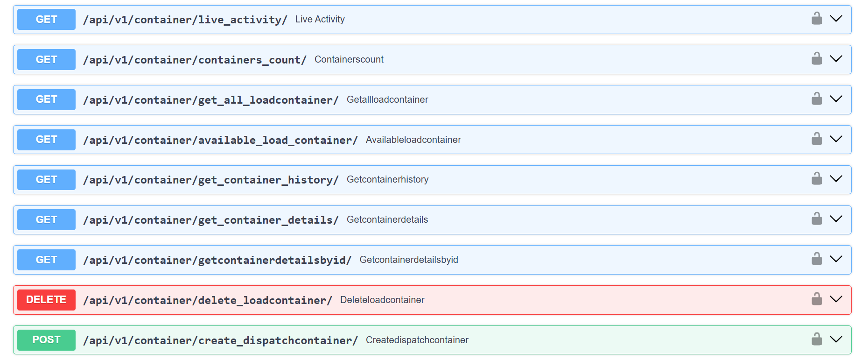Click the red DELETE method badge
The image size is (868, 360).
click(46, 300)
